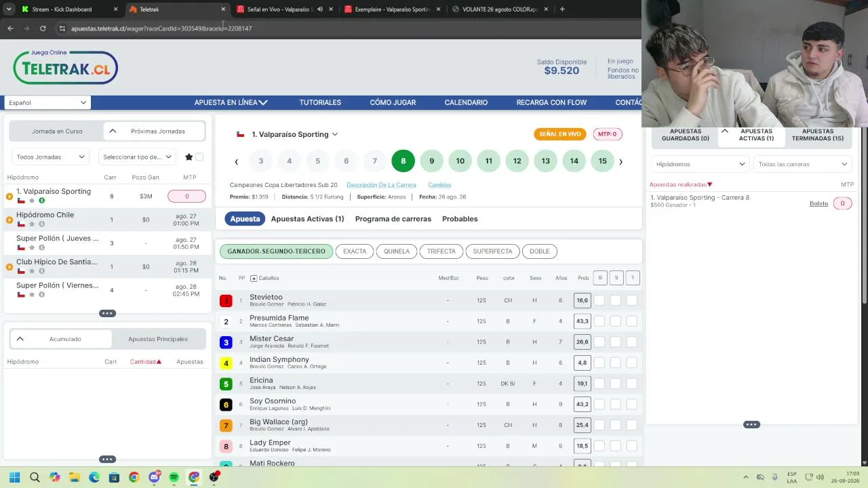Go to next races with right arrow
Viewport: 868px width, 488px height.
coord(620,161)
